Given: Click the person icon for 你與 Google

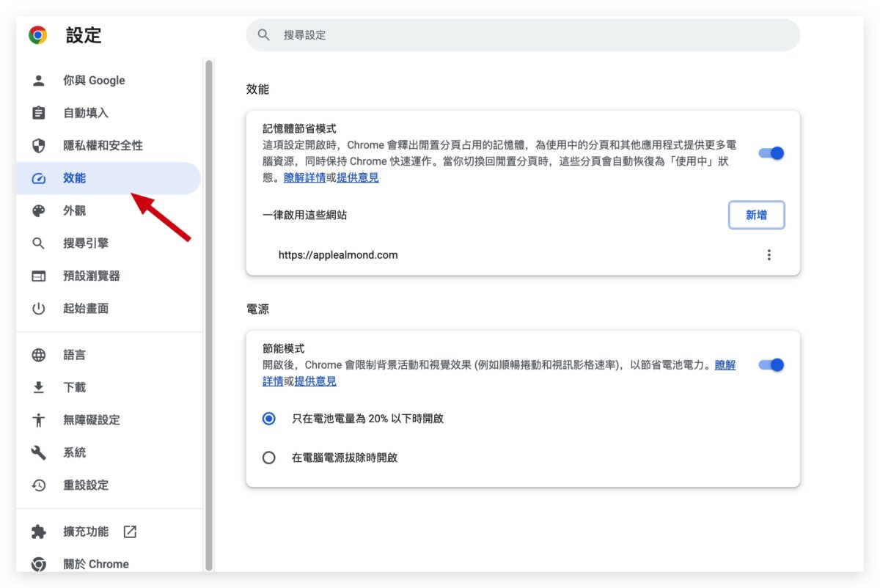Looking at the screenshot, I should tap(39, 81).
